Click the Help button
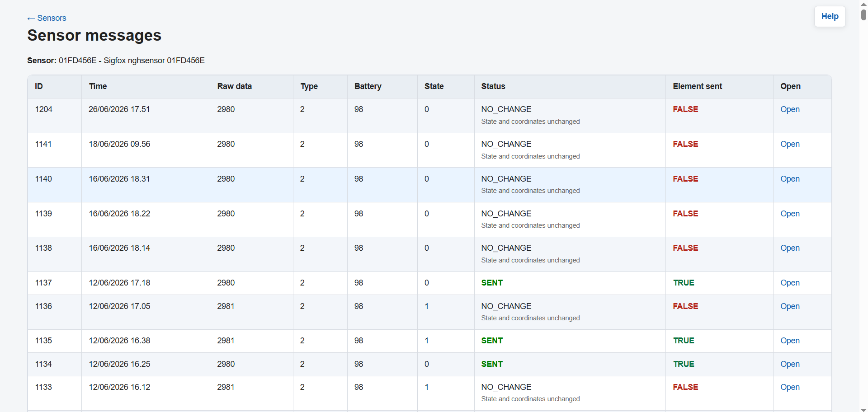The image size is (868, 412). point(830,16)
